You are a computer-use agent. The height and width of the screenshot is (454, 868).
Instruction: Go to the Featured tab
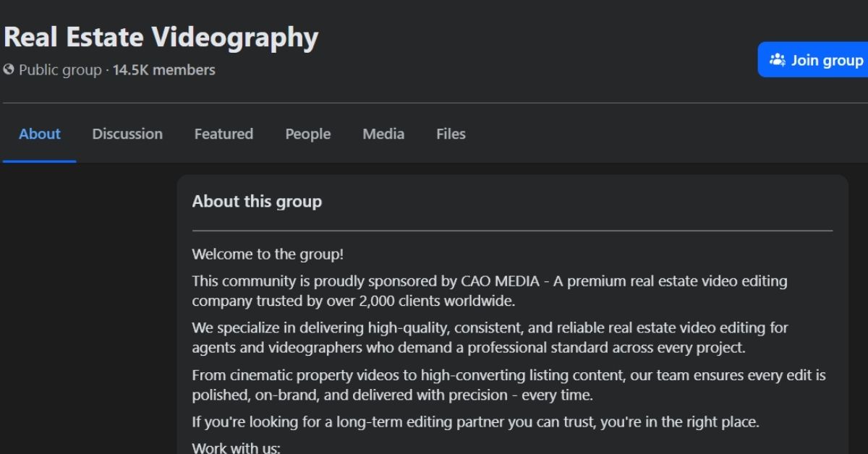(x=224, y=134)
